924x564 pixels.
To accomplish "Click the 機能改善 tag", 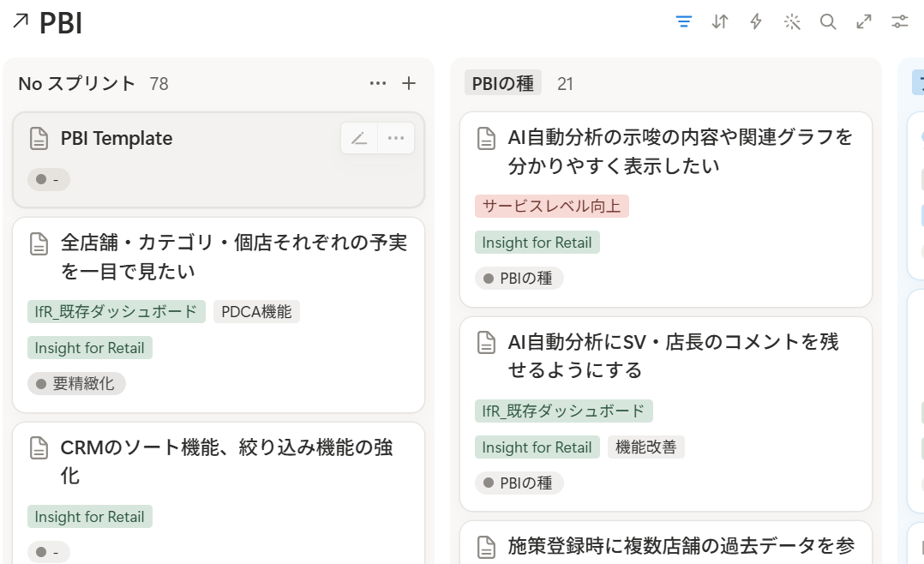I will pos(646,447).
